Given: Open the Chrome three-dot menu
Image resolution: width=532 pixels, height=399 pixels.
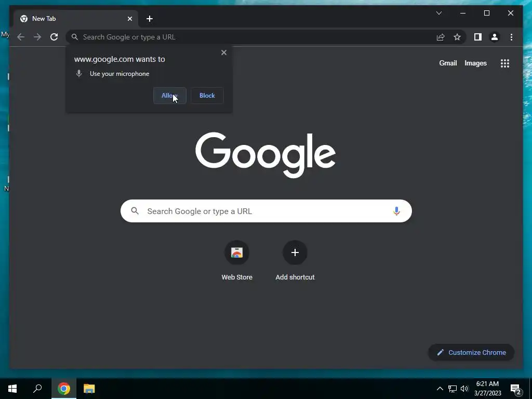Looking at the screenshot, I should tap(511, 37).
